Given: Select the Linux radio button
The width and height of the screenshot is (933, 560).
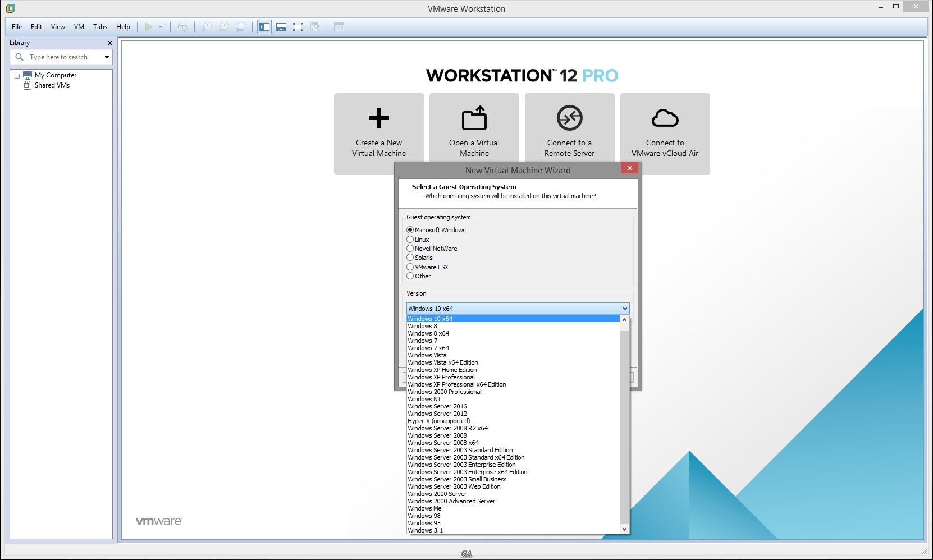Looking at the screenshot, I should pos(410,240).
